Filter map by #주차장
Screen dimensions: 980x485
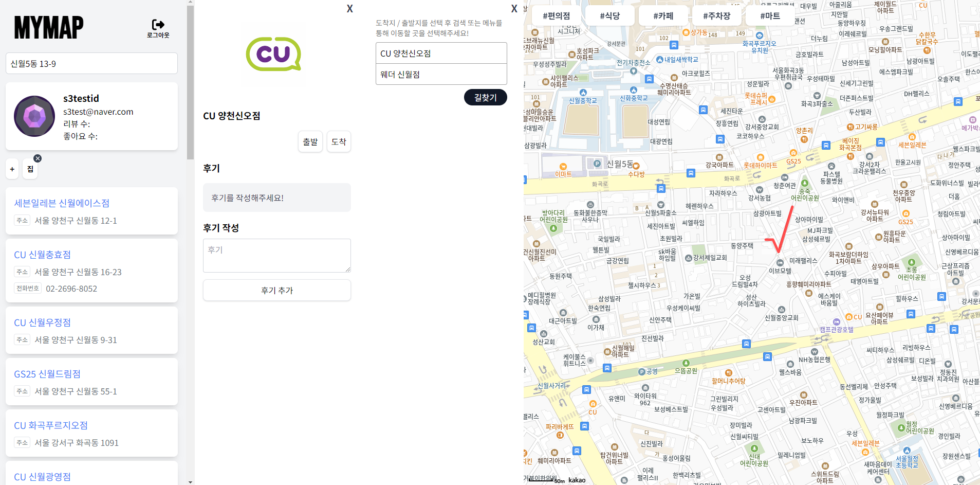coord(717,16)
